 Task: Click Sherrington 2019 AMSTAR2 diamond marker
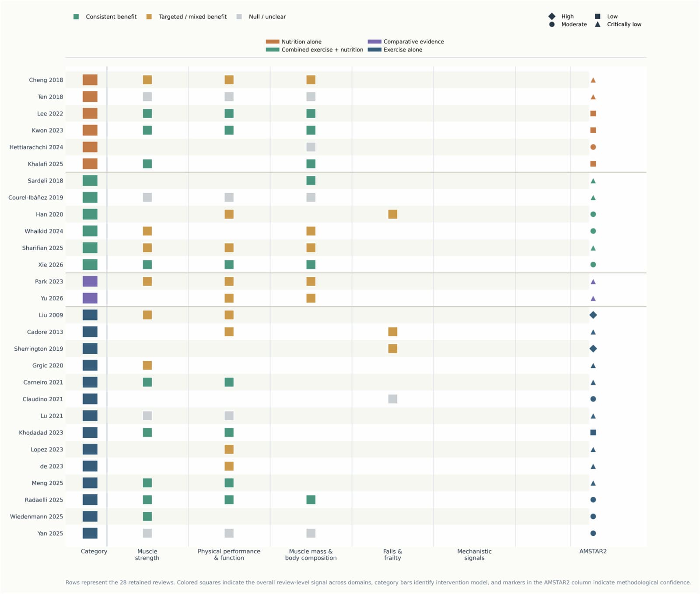coord(593,349)
